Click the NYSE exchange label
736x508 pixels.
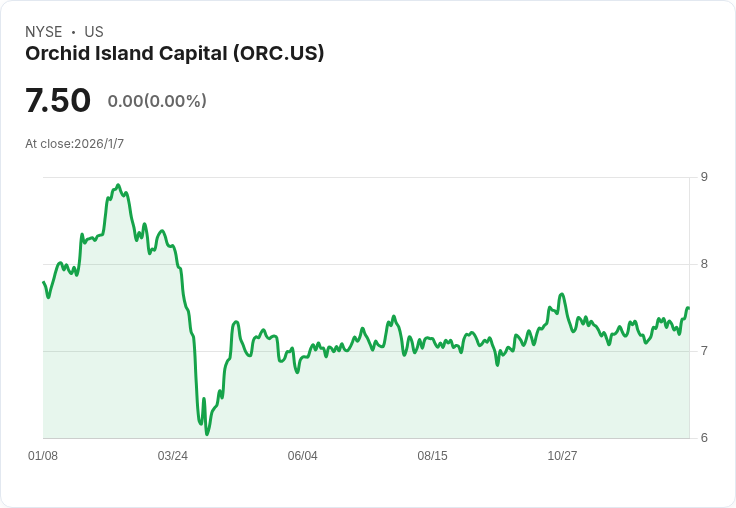pos(44,32)
